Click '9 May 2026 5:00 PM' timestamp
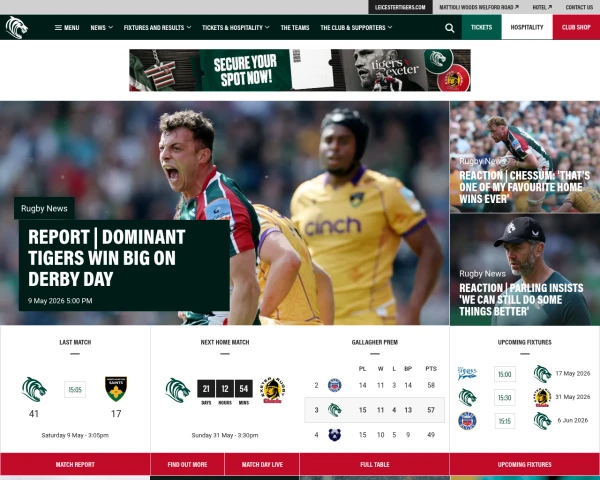This screenshot has width=600, height=480. click(x=60, y=301)
